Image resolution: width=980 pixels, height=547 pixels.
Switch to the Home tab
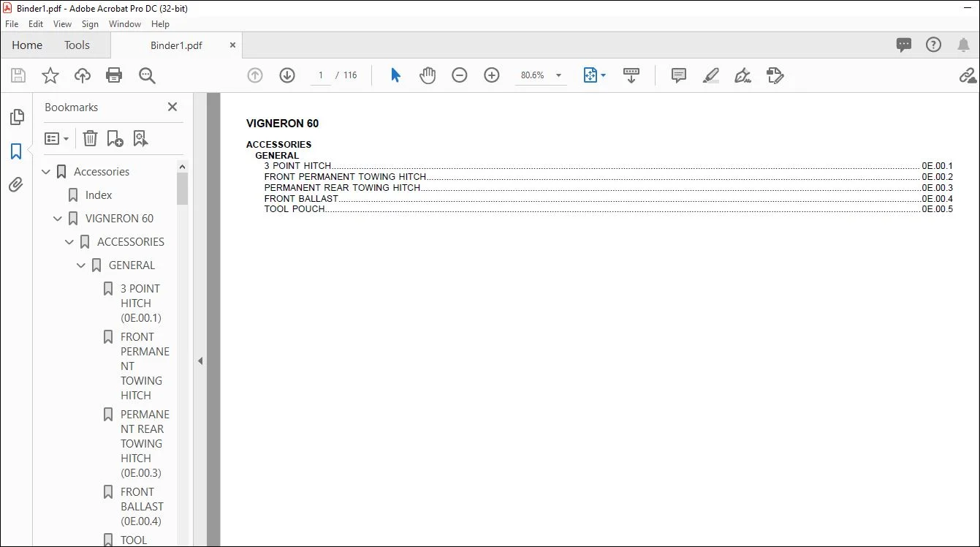click(x=27, y=45)
